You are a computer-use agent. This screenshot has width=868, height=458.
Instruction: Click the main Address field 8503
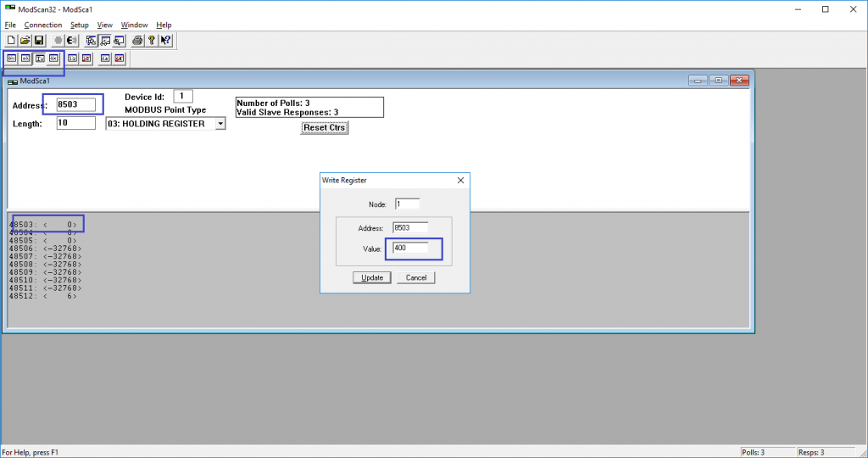75,104
